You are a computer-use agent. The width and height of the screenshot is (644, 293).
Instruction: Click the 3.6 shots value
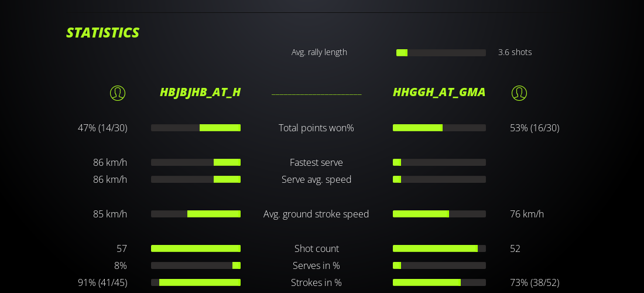(515, 52)
